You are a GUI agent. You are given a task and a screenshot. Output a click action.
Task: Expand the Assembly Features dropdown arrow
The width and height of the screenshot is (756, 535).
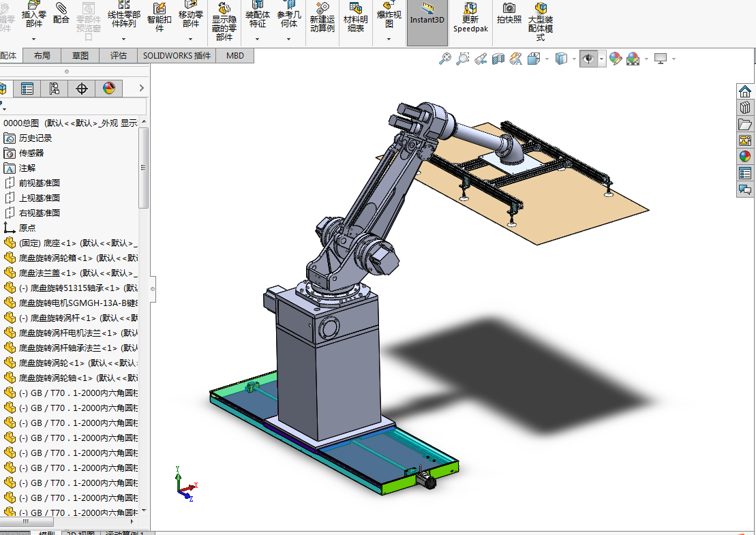point(257,39)
